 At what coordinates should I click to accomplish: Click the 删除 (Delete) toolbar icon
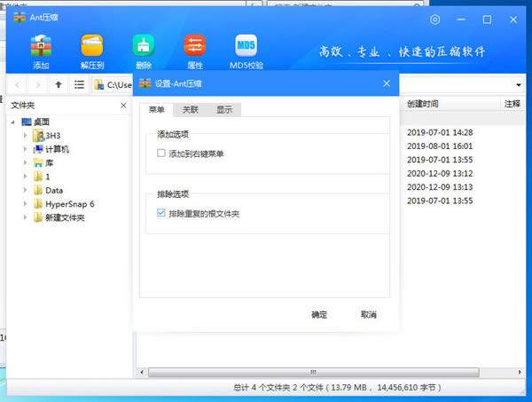(144, 48)
